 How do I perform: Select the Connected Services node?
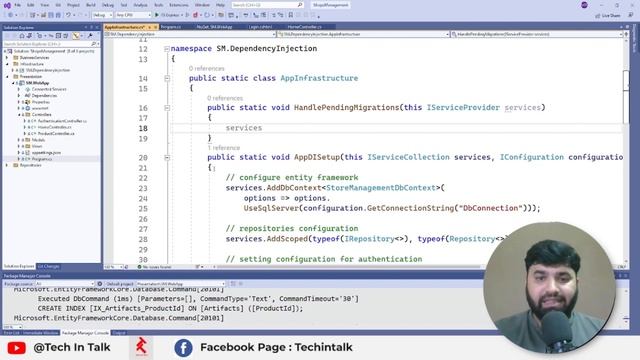coord(49,89)
